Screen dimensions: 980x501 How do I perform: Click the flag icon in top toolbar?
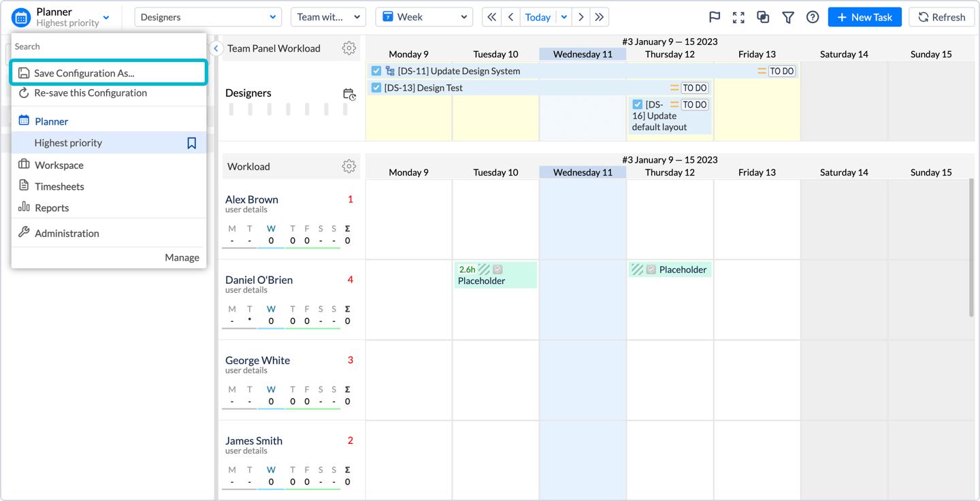[x=714, y=17]
